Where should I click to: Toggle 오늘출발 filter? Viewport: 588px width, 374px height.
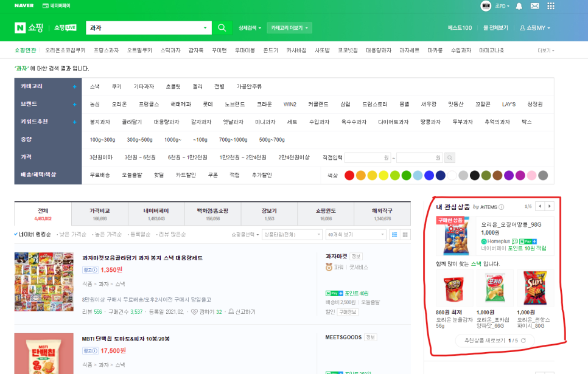pyautogui.click(x=132, y=175)
